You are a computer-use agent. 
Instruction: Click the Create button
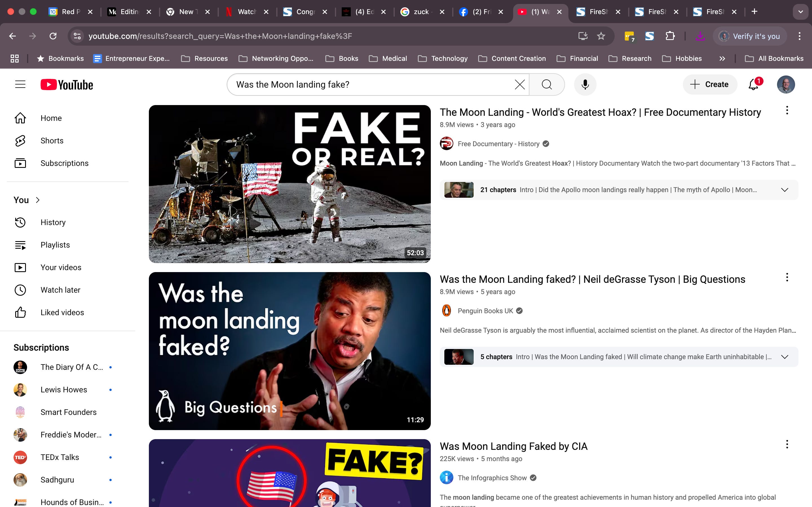point(710,84)
